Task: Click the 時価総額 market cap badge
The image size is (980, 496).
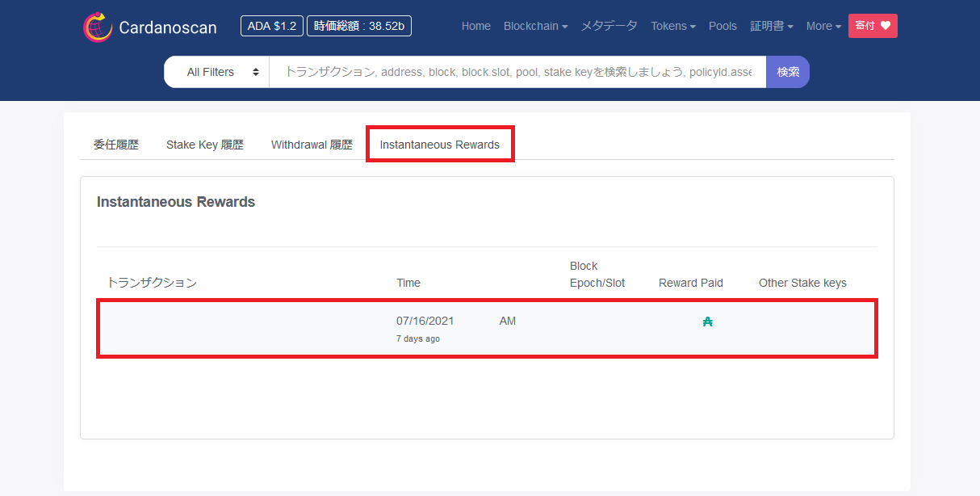Action: click(359, 26)
